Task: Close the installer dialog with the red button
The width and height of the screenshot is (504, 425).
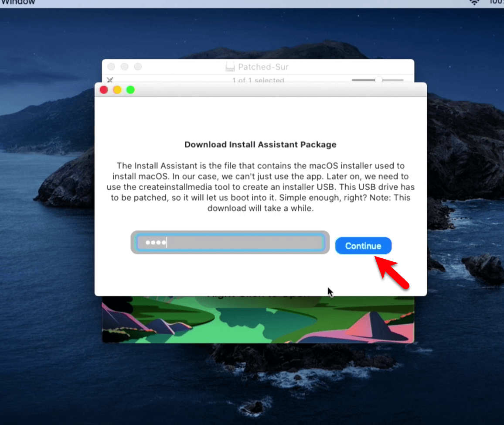Action: pos(104,90)
